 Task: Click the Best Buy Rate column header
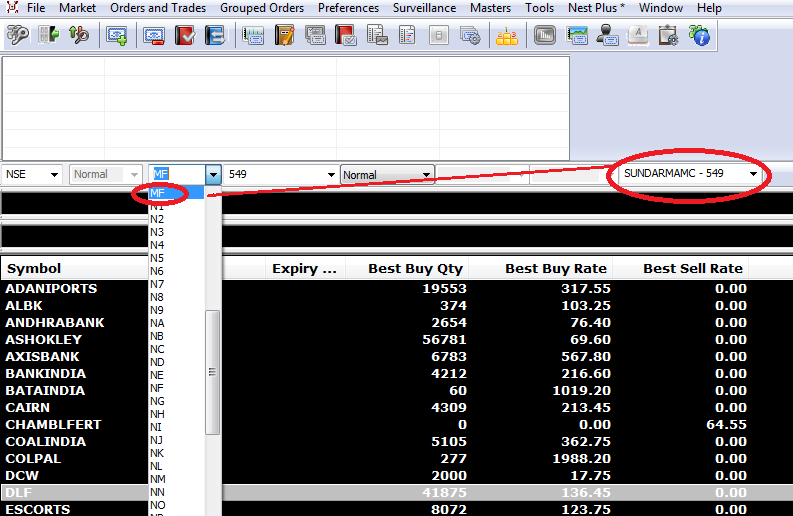click(555, 268)
